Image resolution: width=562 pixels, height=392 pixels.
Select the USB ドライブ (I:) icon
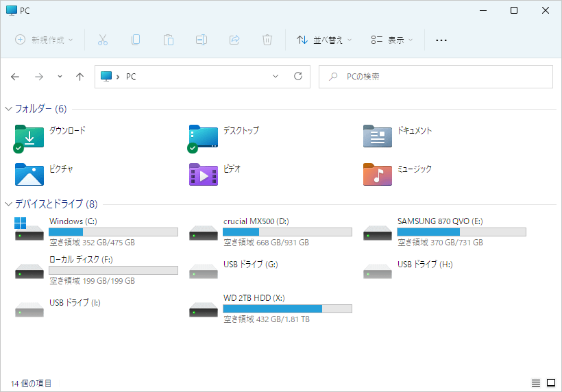tap(29, 310)
